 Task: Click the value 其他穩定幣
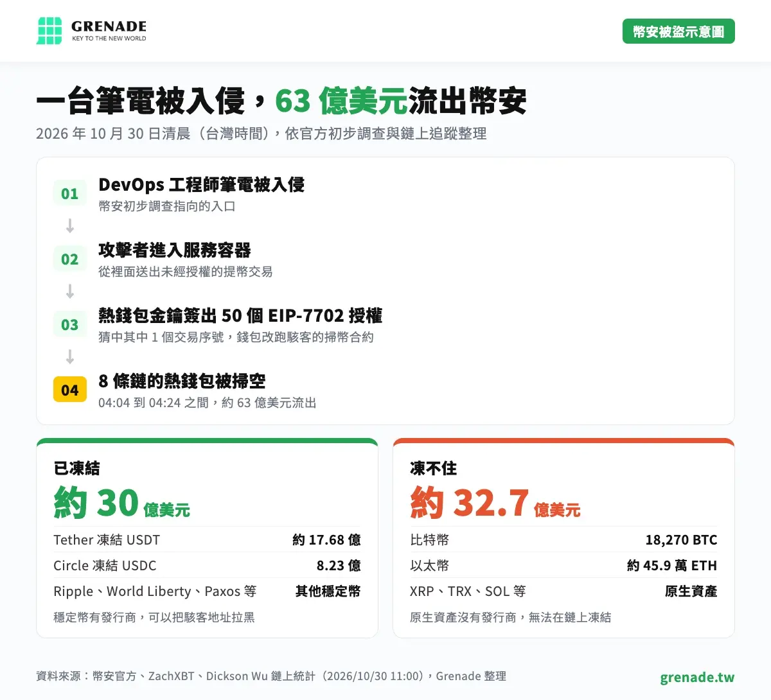point(328,591)
